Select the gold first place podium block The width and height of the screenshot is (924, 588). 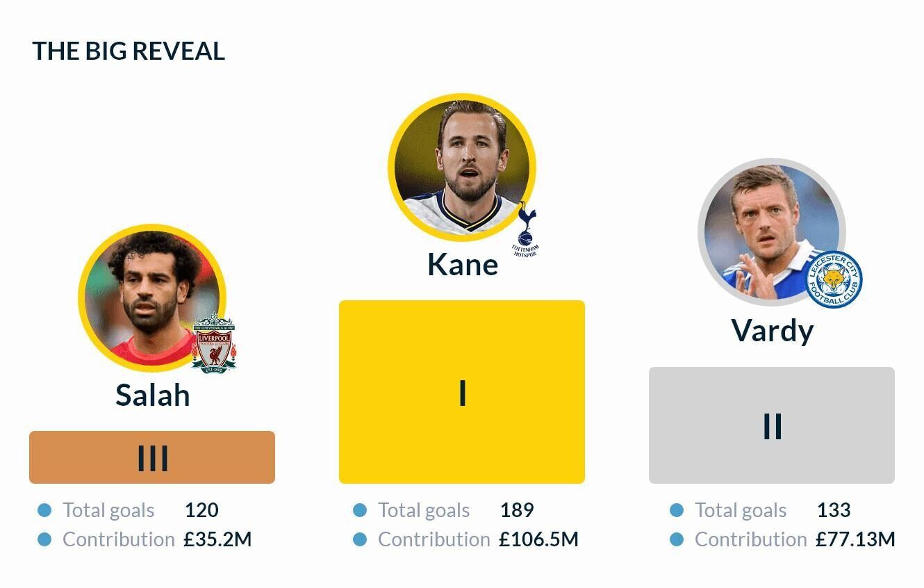pyautogui.click(x=462, y=392)
